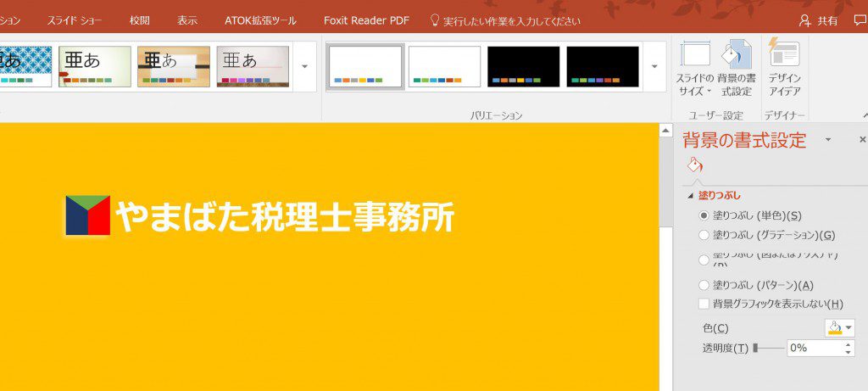Click the company logo image on slide

(88, 215)
